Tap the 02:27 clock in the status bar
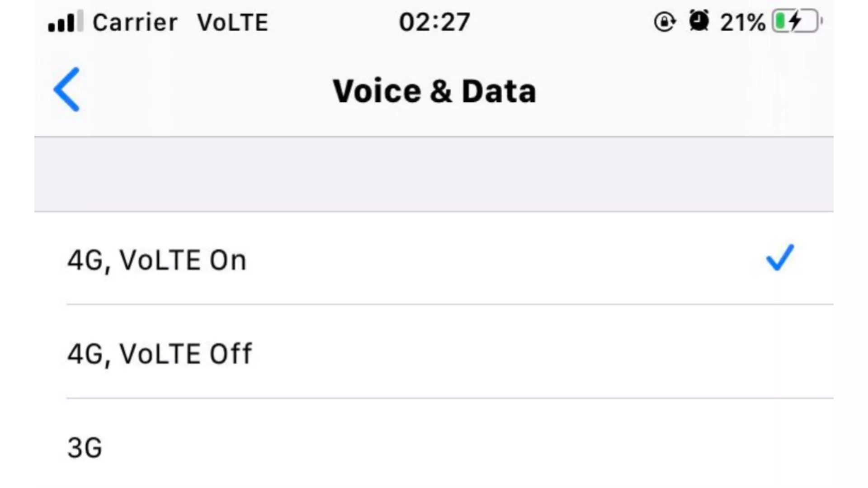The image size is (868, 488). click(x=435, y=22)
